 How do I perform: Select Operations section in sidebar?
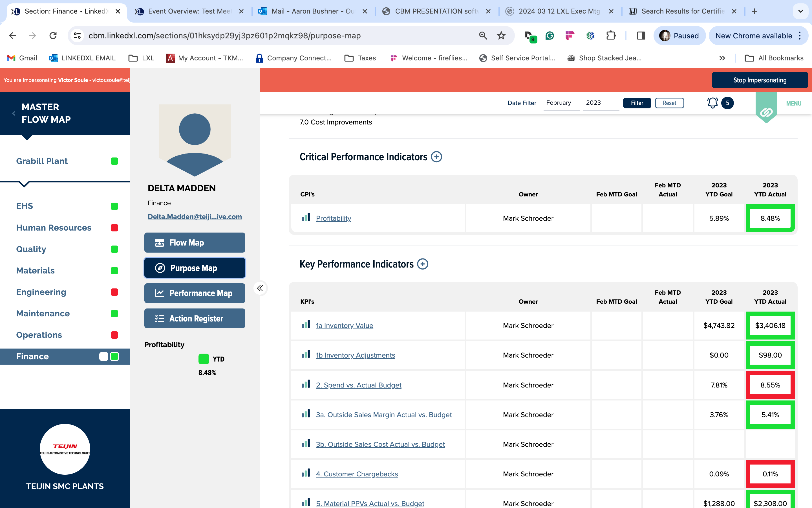tap(39, 335)
